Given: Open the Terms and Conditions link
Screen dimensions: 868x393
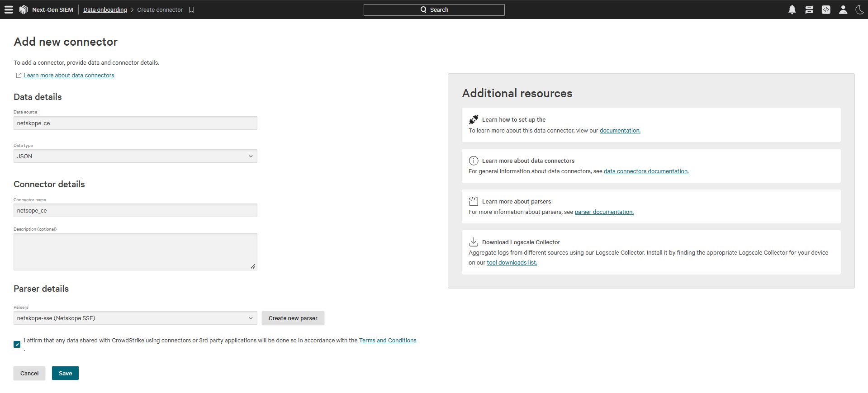Looking at the screenshot, I should 388,341.
